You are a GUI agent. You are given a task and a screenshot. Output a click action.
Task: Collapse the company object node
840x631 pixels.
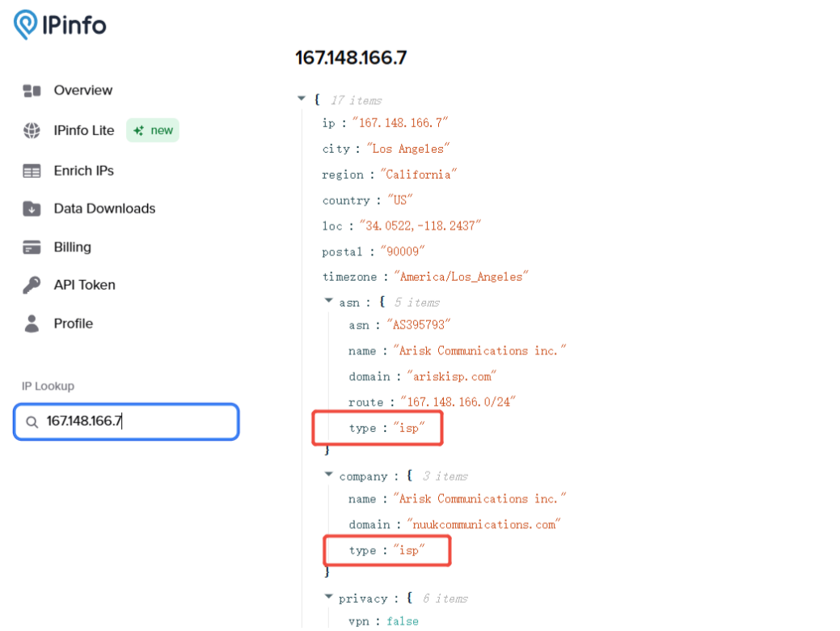click(x=327, y=476)
